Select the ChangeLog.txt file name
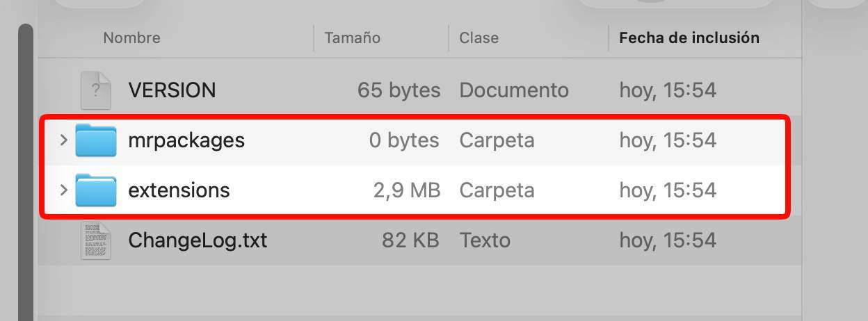Viewport: 868px width, 321px height. pos(198,240)
